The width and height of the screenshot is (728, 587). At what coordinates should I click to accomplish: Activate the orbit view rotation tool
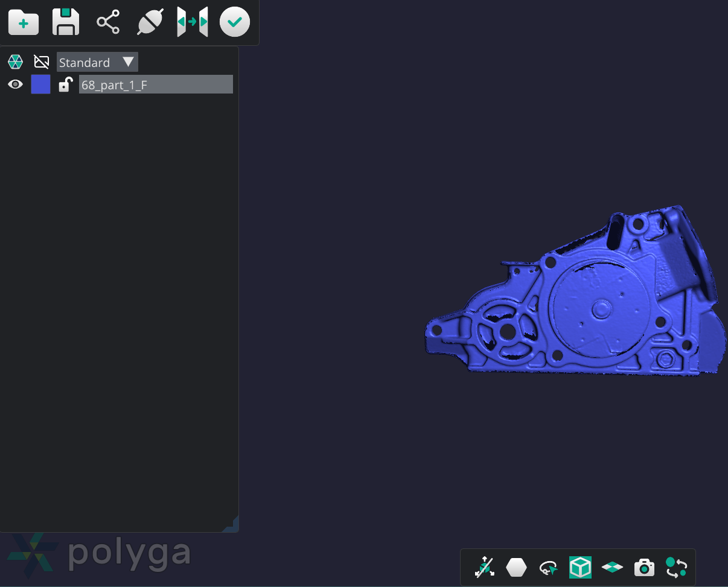pos(549,567)
